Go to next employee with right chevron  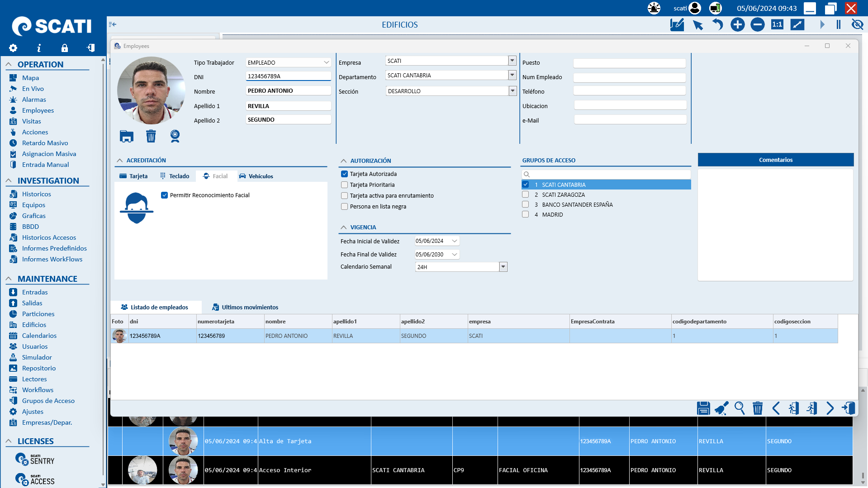[x=830, y=408]
